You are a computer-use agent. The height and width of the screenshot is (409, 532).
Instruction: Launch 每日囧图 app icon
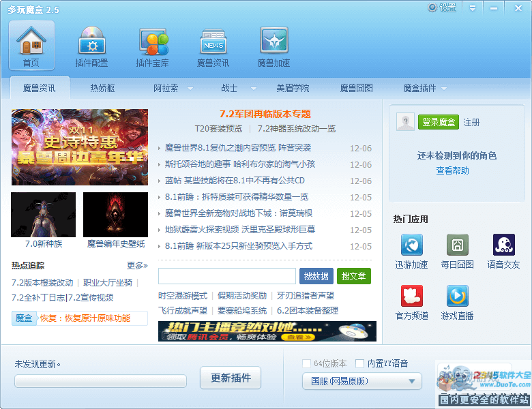click(458, 245)
